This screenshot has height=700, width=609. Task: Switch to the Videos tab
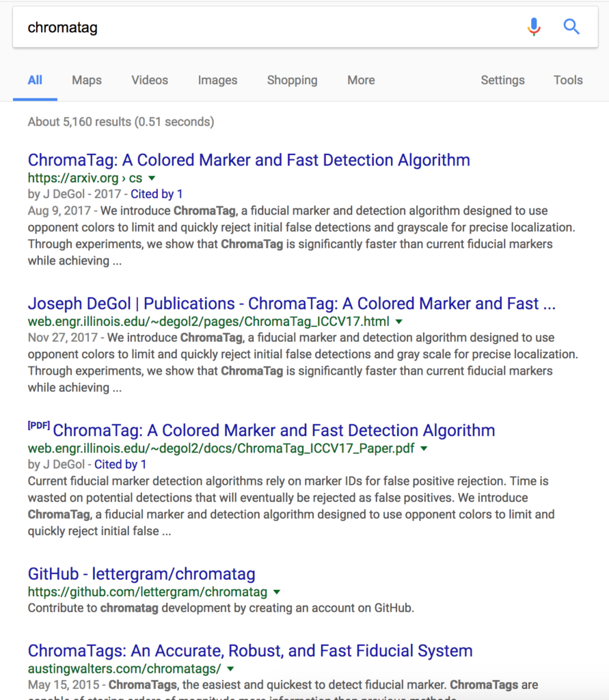click(x=150, y=81)
